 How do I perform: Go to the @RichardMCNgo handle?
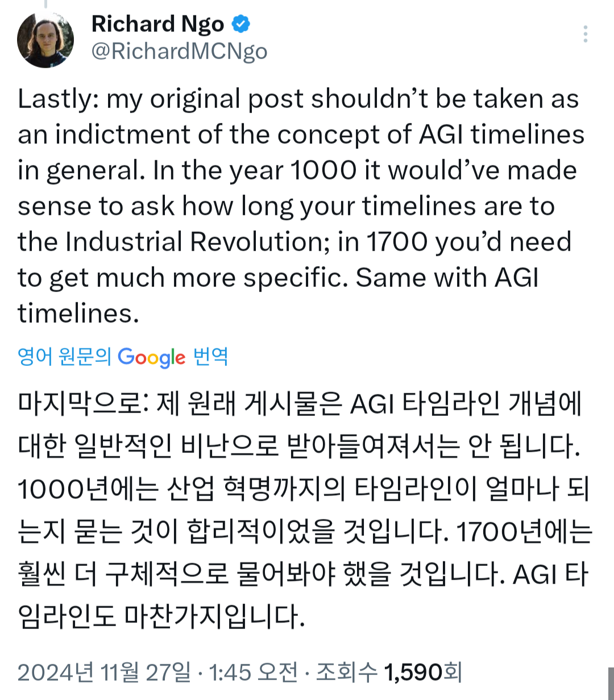179,52
